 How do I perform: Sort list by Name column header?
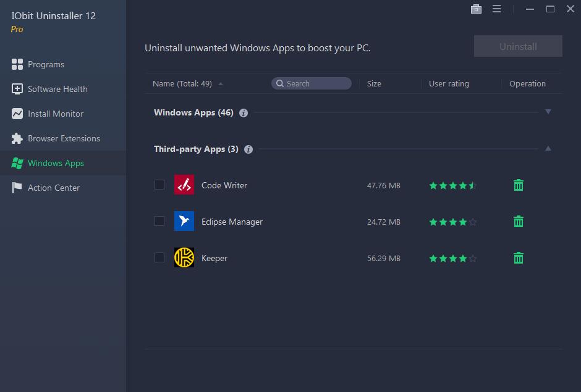[x=182, y=84]
